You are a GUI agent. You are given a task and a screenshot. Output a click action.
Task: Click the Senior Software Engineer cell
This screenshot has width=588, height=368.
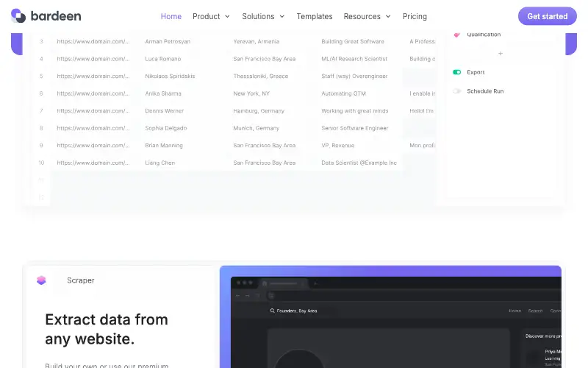point(354,128)
